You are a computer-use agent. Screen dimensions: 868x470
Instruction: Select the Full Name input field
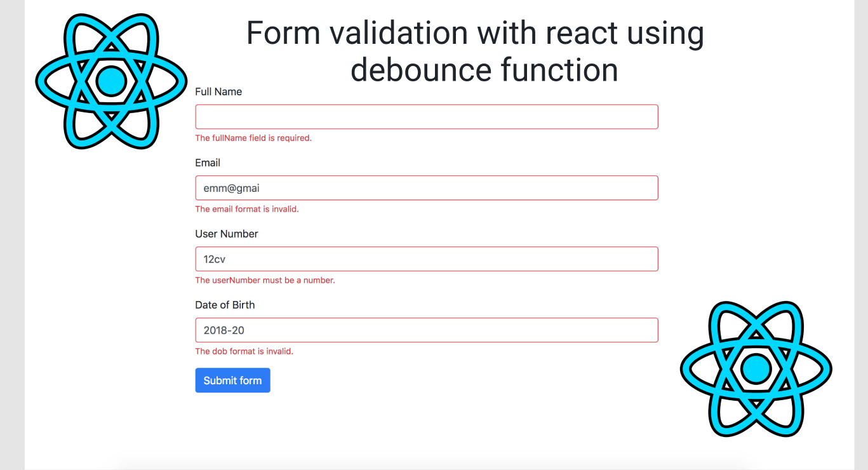[426, 117]
